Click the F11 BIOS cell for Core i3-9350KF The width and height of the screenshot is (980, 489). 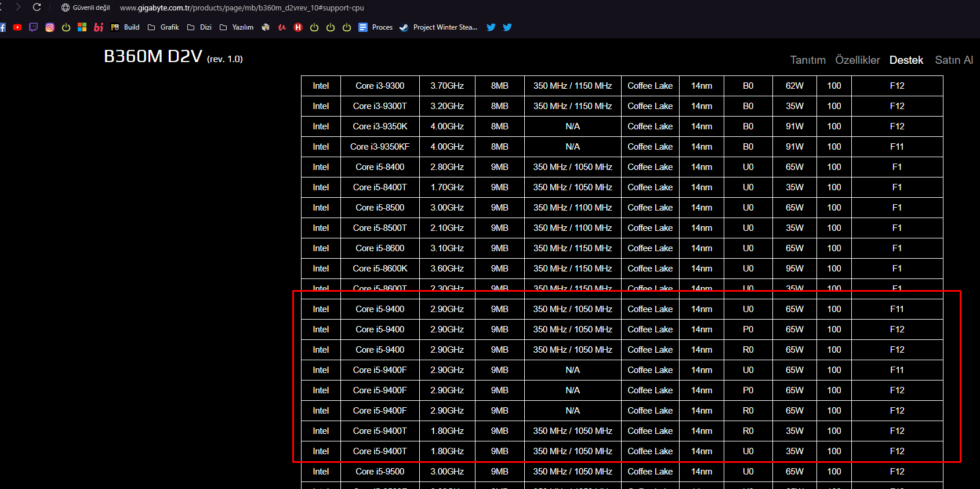[x=897, y=147]
